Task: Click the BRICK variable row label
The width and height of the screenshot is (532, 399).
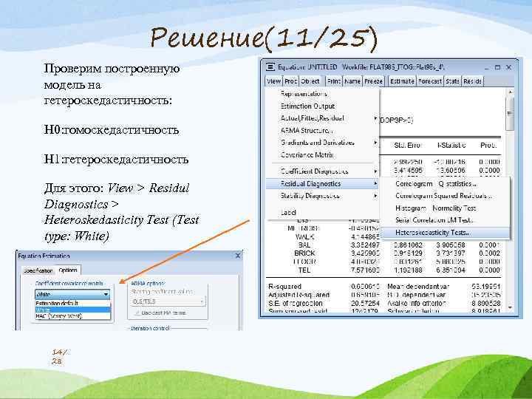Action: 304,253
